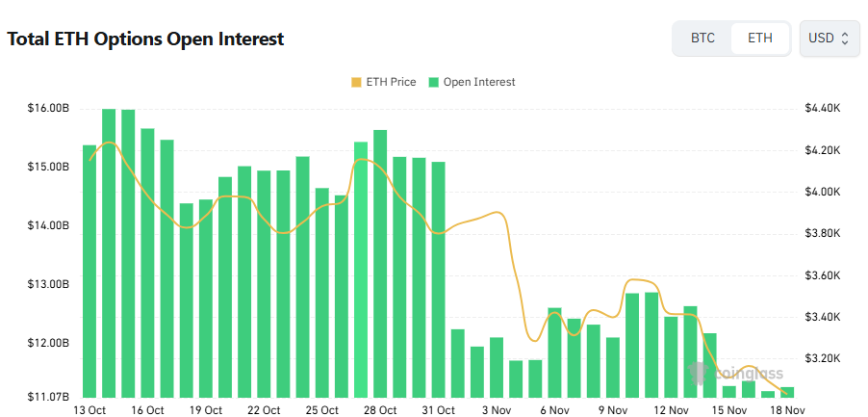Switch to the BTC tab
The height and width of the screenshot is (417, 868).
(x=702, y=39)
